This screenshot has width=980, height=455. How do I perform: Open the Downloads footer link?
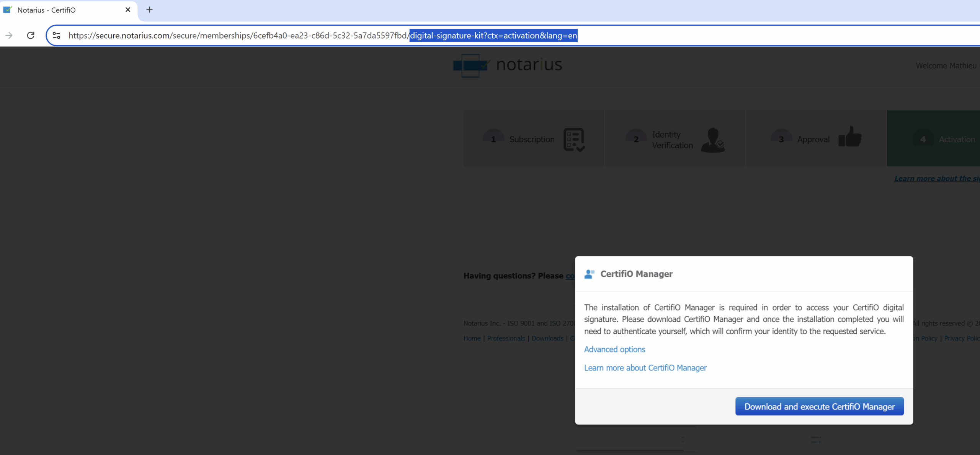(x=547, y=338)
